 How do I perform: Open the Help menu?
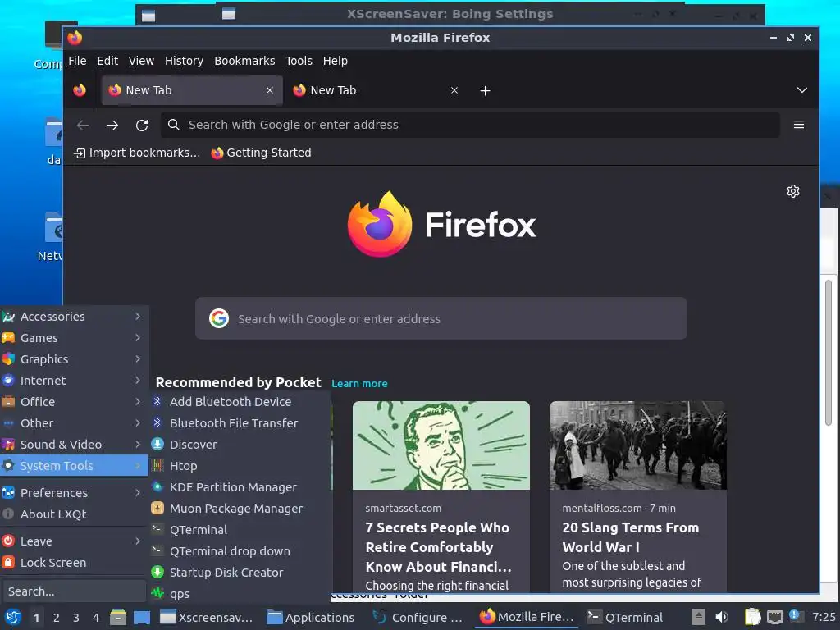335,61
